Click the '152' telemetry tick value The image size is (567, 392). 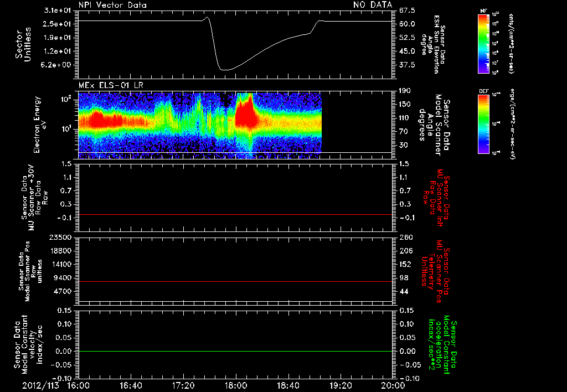tap(405, 264)
